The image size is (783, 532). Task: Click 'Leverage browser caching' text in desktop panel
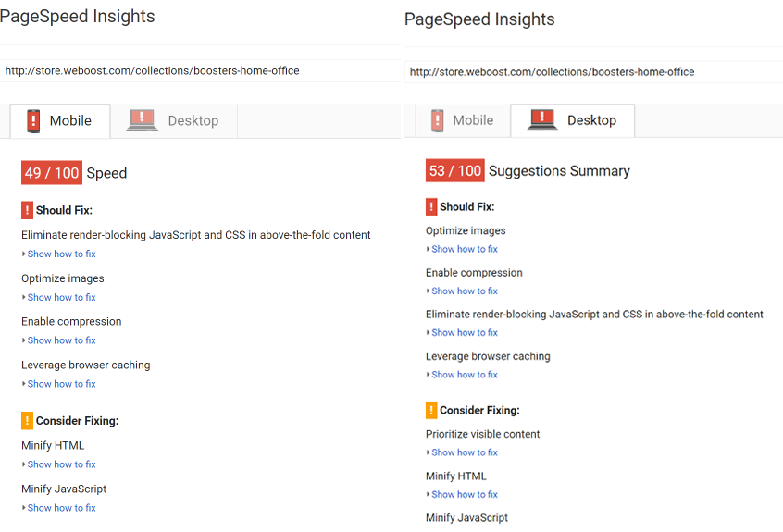coord(488,356)
